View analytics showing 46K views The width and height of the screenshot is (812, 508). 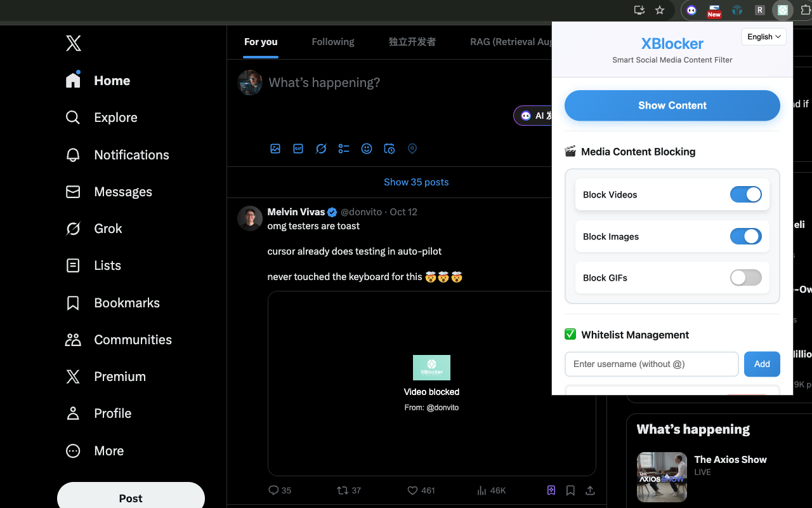491,490
